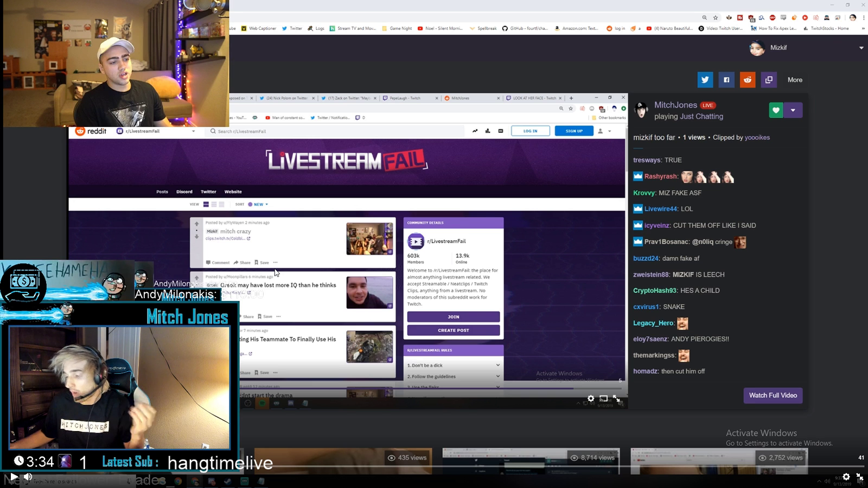868x488 pixels.
Task: Play the video with the bottom-left play button
Action: 14,477
